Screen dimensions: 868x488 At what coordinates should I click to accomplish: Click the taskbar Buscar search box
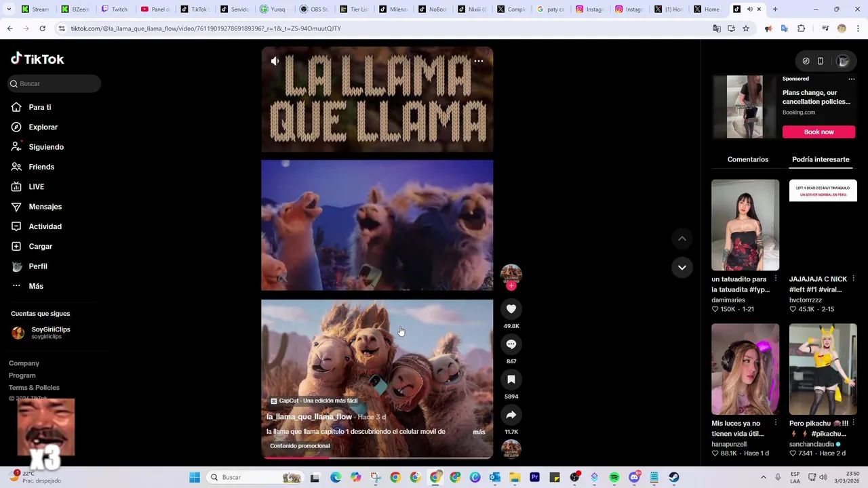254,477
